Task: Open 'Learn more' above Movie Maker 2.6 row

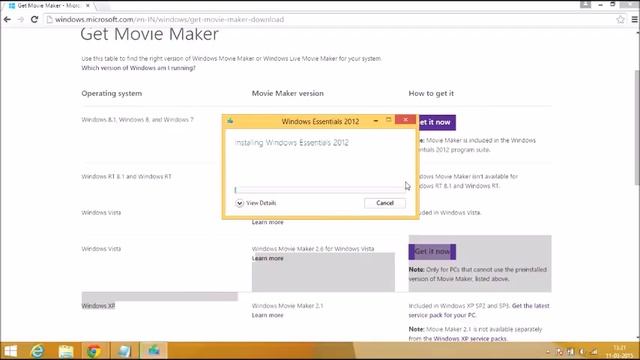Action: (x=267, y=222)
